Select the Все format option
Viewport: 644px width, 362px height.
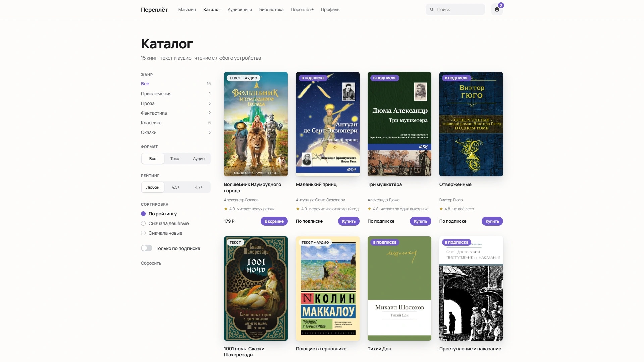[153, 159]
